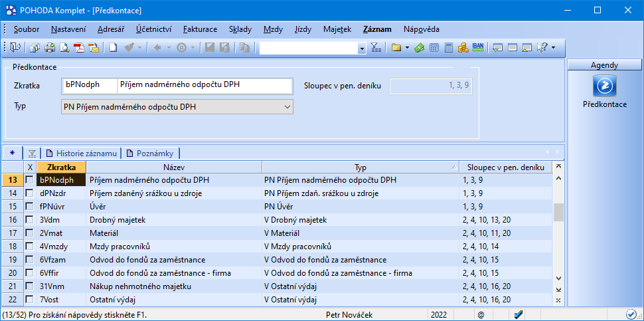
Task: Select the cell Drobný majetek in Název column
Action: [174, 220]
